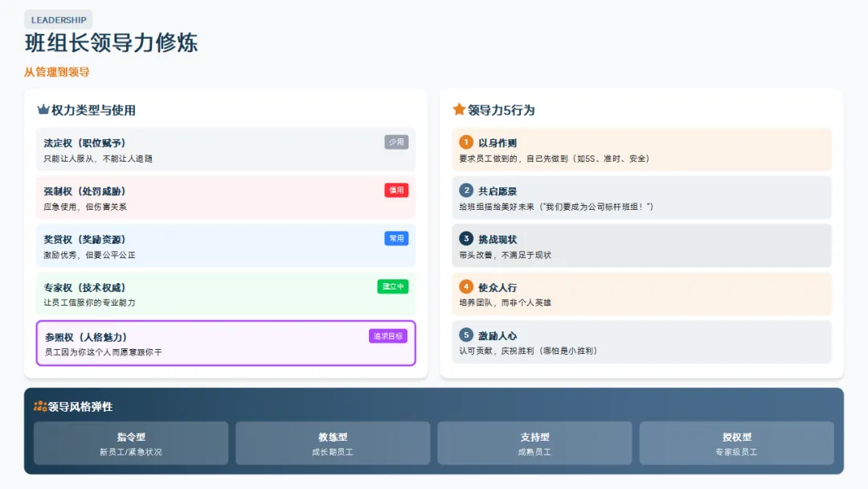Select the number 2 circle for 共启愿景
Viewport: 868px width, 489px height.
466,191
